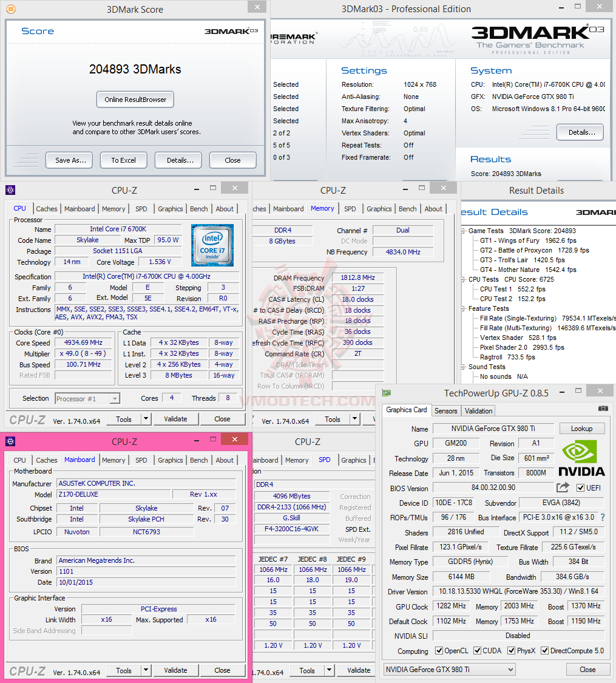This screenshot has height=683, width=616.
Task: Take a GPU-Z screenshot with the camera icon
Action: 603,409
